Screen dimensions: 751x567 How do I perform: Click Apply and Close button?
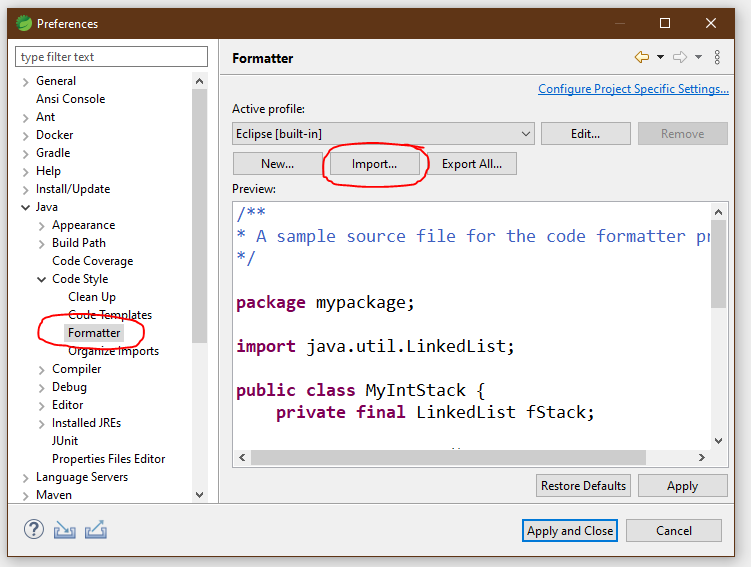click(570, 531)
